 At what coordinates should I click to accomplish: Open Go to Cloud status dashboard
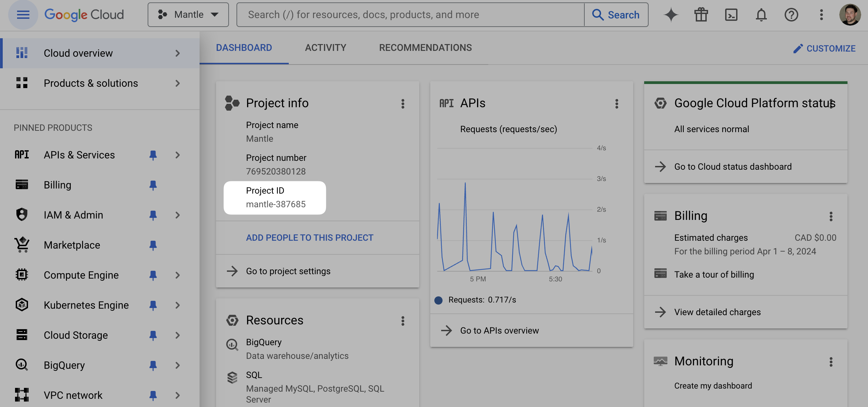[732, 167]
